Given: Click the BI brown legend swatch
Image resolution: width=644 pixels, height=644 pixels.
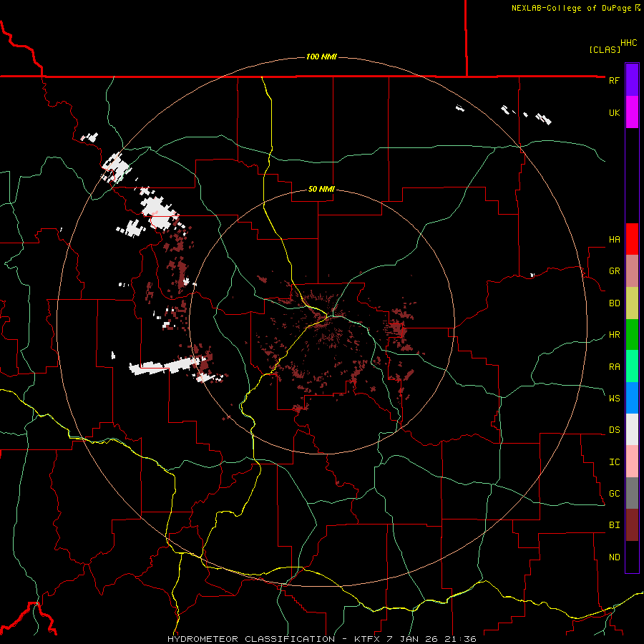Looking at the screenshot, I should 632,525.
